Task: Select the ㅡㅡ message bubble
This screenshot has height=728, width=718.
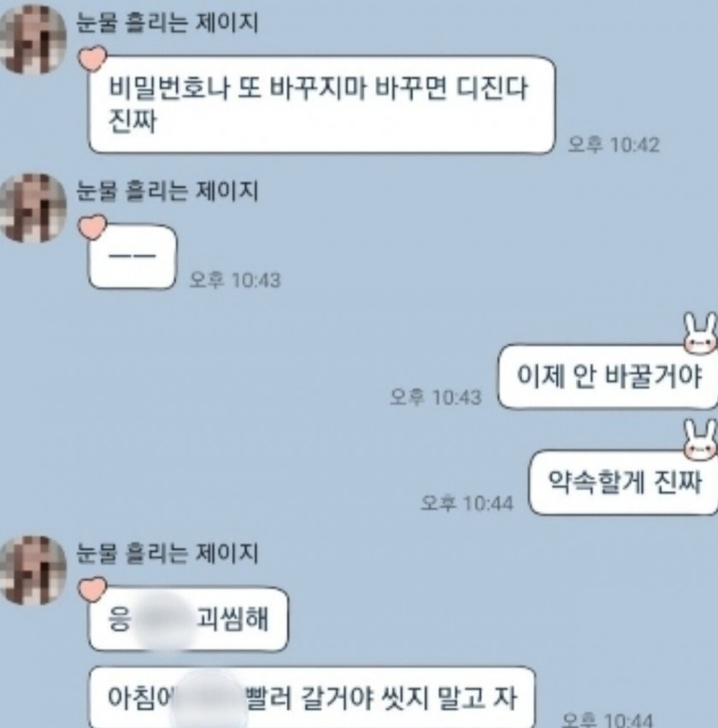Action: [x=132, y=256]
